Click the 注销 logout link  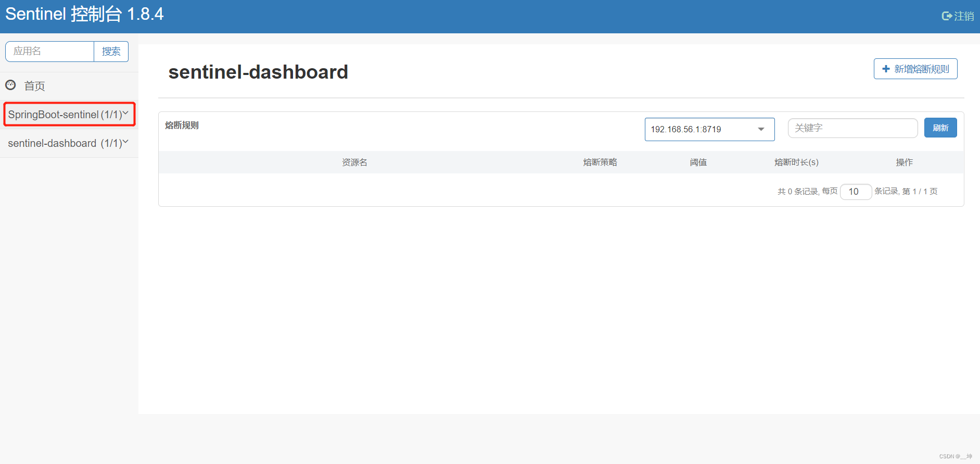pos(958,16)
